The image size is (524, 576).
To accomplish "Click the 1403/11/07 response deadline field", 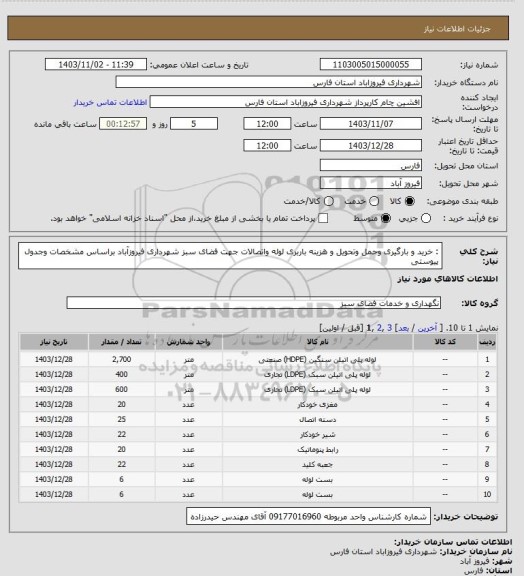I will click(370, 124).
